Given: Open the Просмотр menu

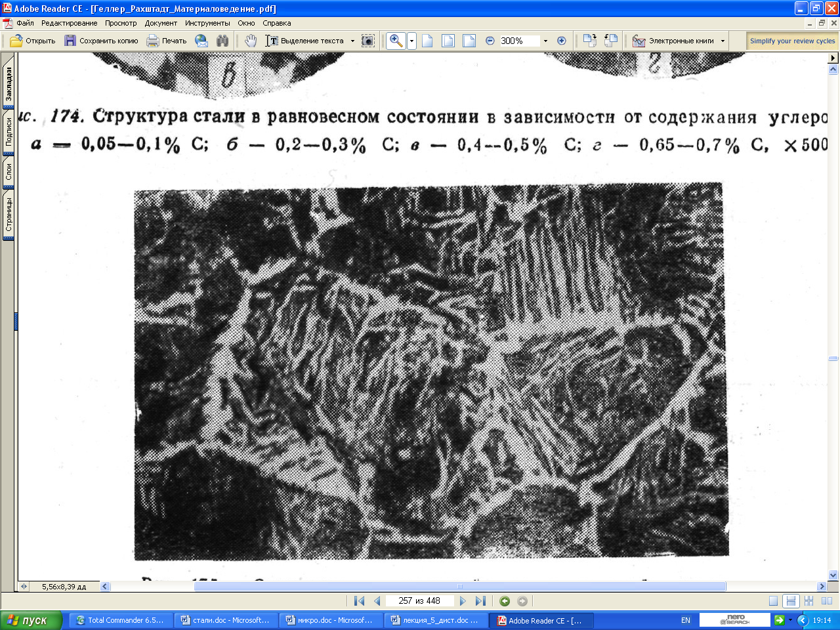Looking at the screenshot, I should (121, 23).
